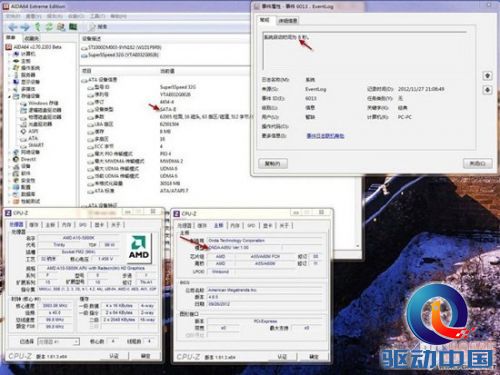Expand the 计算机 tree node
This screenshot has height=375, width=500.
tap(9, 54)
